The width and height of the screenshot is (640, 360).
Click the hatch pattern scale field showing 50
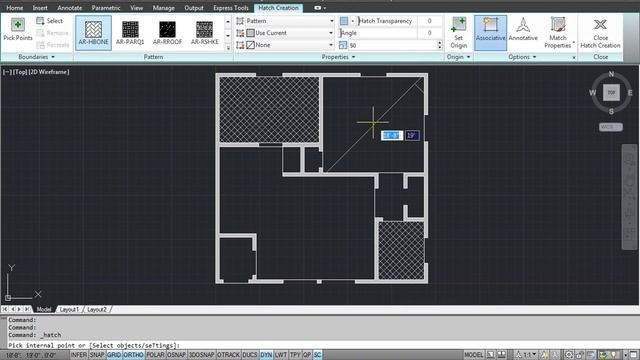[x=392, y=45]
